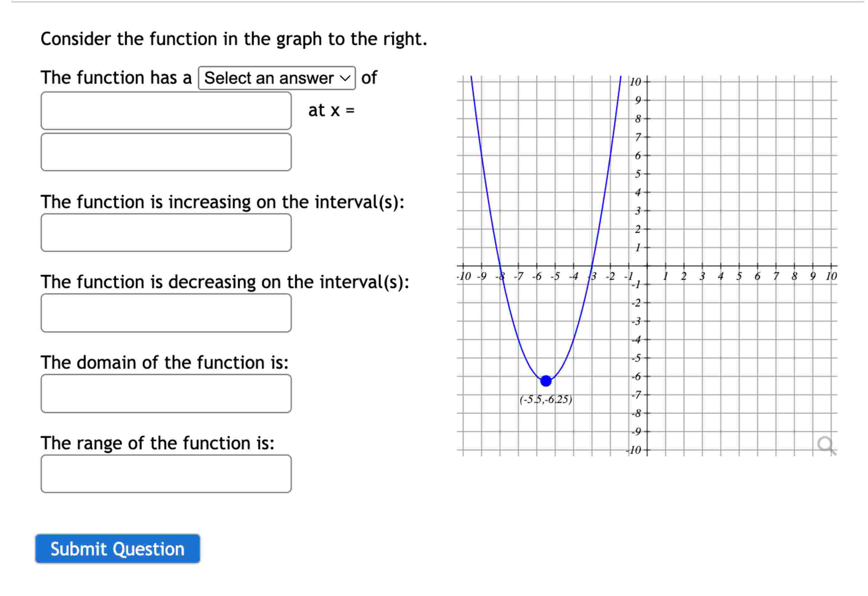The height and width of the screenshot is (596, 868).
Task: Click the decreasing interval(s) answer box
Action: click(166, 312)
